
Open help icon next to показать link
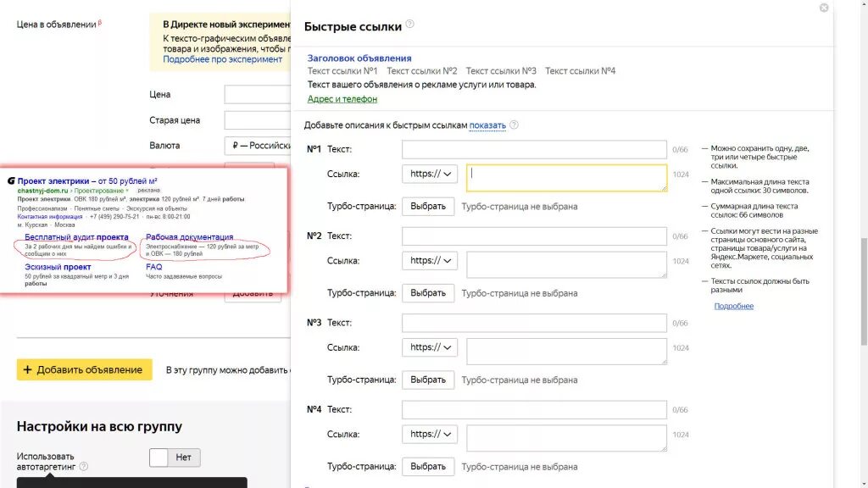(x=514, y=125)
